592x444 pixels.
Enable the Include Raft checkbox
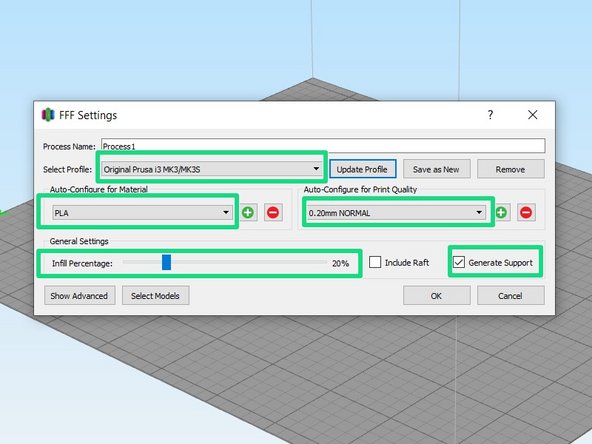[x=375, y=262]
